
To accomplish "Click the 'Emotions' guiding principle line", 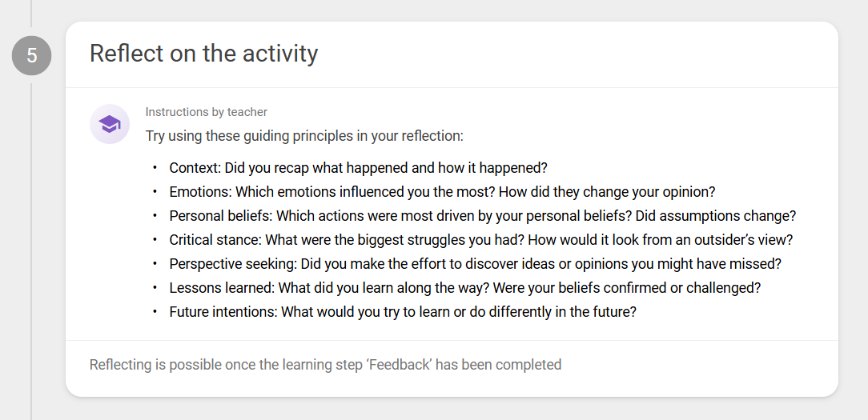I will [x=442, y=192].
